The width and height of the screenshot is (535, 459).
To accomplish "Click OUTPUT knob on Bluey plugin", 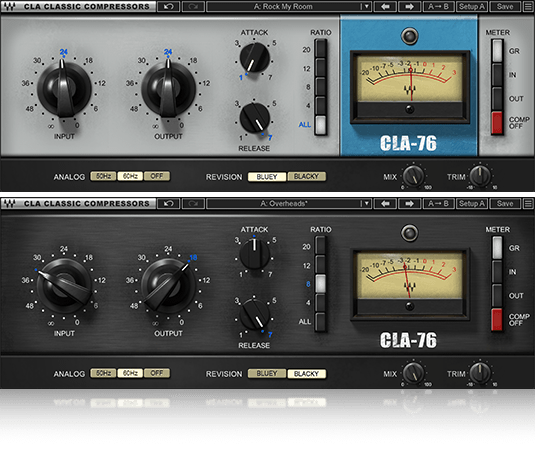I will [x=168, y=89].
